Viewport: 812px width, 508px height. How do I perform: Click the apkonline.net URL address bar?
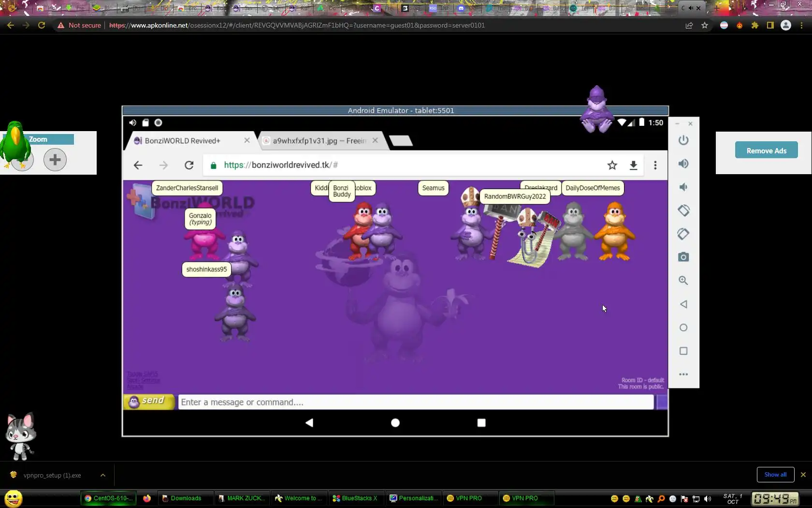click(x=297, y=25)
